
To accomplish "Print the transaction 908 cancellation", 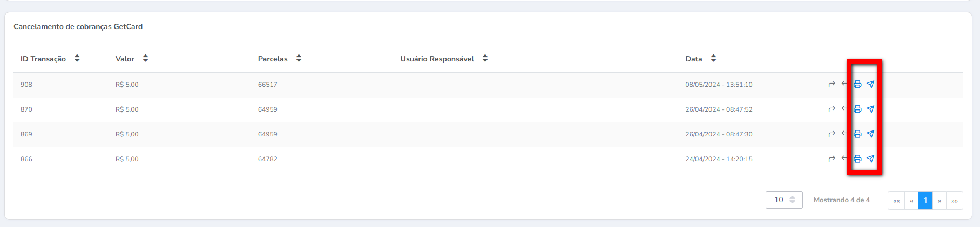I will point(857,84).
